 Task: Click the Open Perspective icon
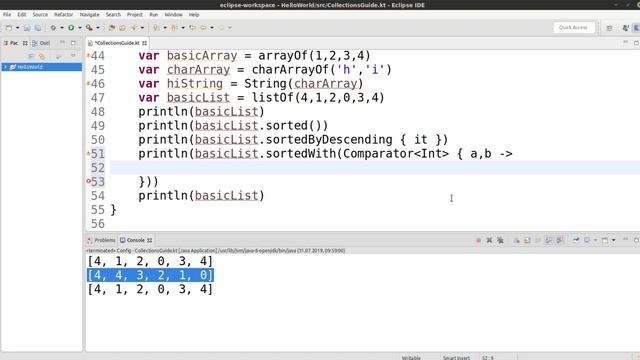pyautogui.click(x=609, y=28)
